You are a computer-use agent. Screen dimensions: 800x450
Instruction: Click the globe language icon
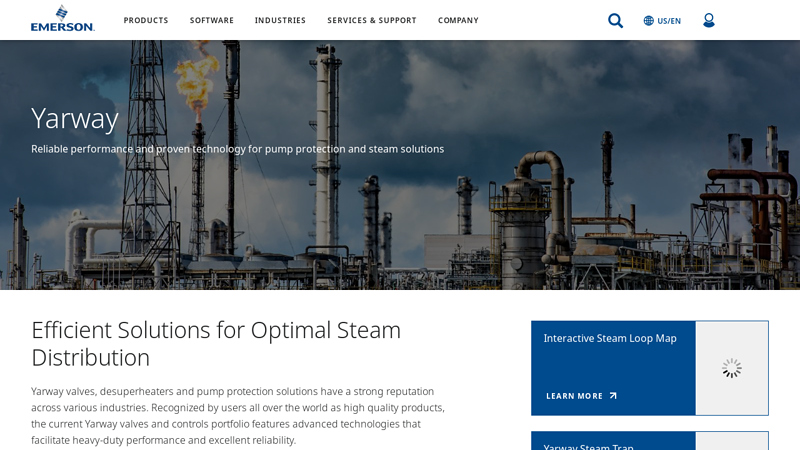click(648, 20)
